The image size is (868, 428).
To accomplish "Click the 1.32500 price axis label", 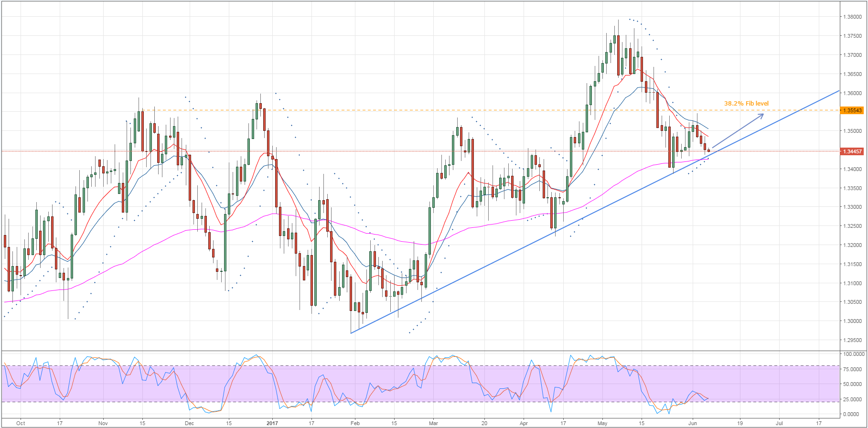I will point(853,226).
